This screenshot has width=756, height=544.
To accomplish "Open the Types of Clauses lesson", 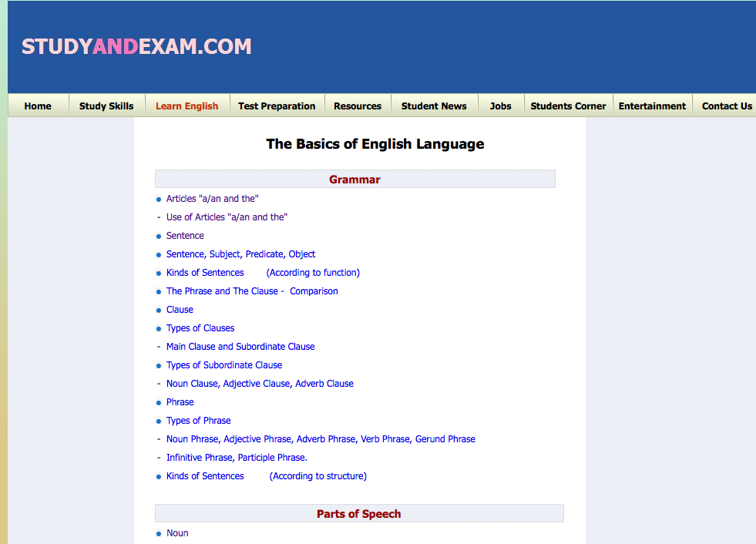I will click(x=200, y=327).
